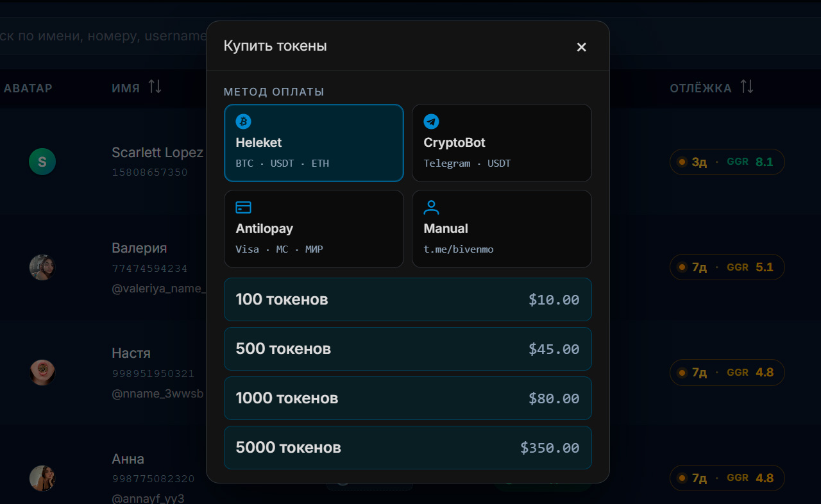
Task: Click the Bitcoin icon on the Heleket card
Action: 244,121
